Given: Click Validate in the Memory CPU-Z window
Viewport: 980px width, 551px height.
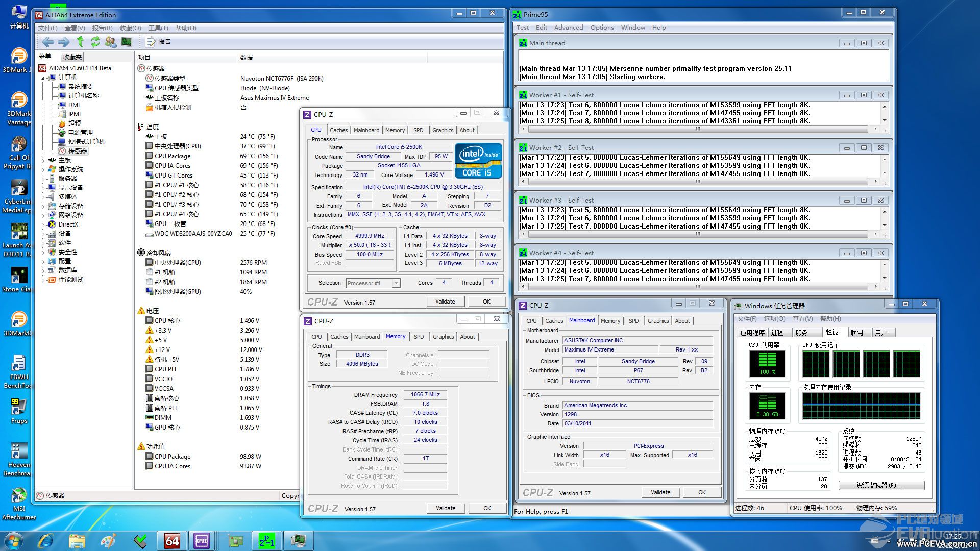Looking at the screenshot, I should (x=446, y=508).
